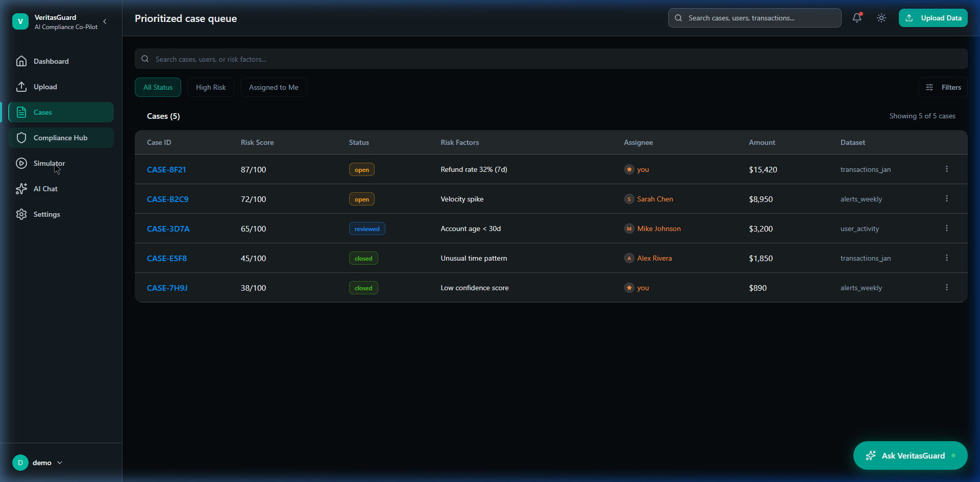Open Filters using the sliders icon

pos(943,87)
